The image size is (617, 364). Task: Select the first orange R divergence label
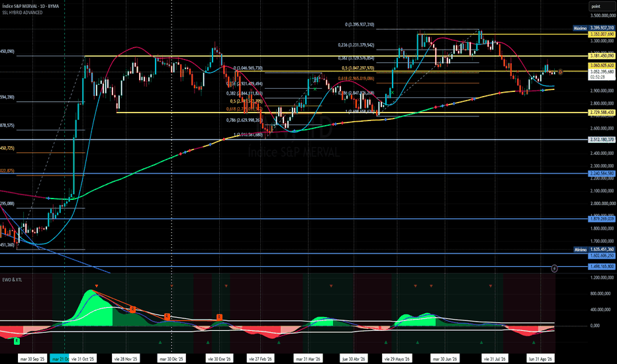[132, 310]
